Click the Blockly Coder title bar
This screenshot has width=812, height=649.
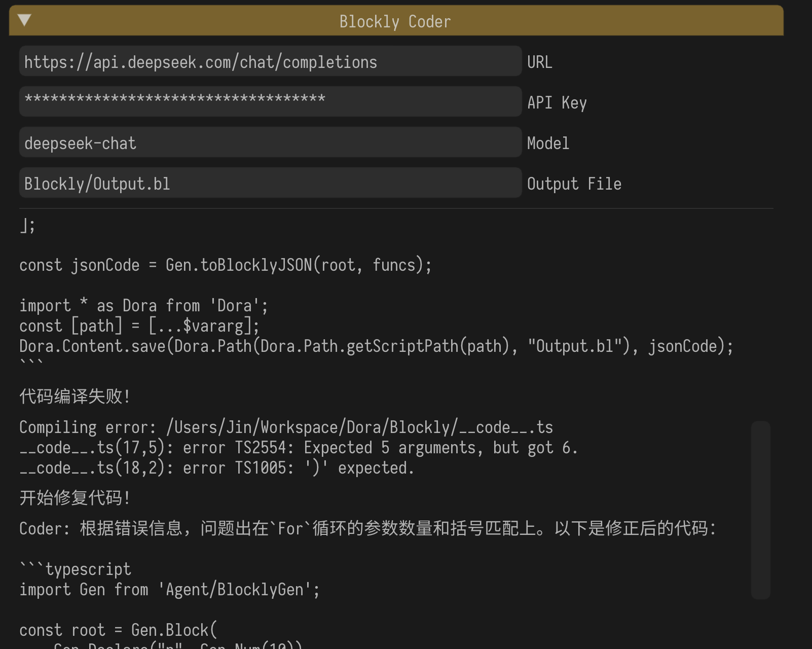click(x=395, y=21)
